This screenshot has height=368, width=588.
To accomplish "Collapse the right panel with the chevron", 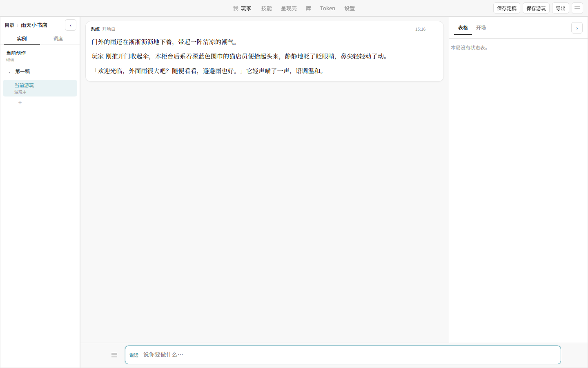I will point(577,28).
